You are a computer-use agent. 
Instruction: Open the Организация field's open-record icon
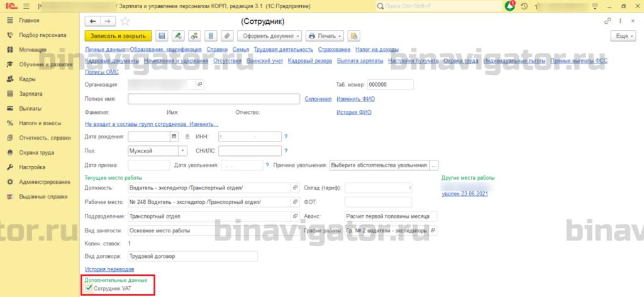click(x=199, y=84)
